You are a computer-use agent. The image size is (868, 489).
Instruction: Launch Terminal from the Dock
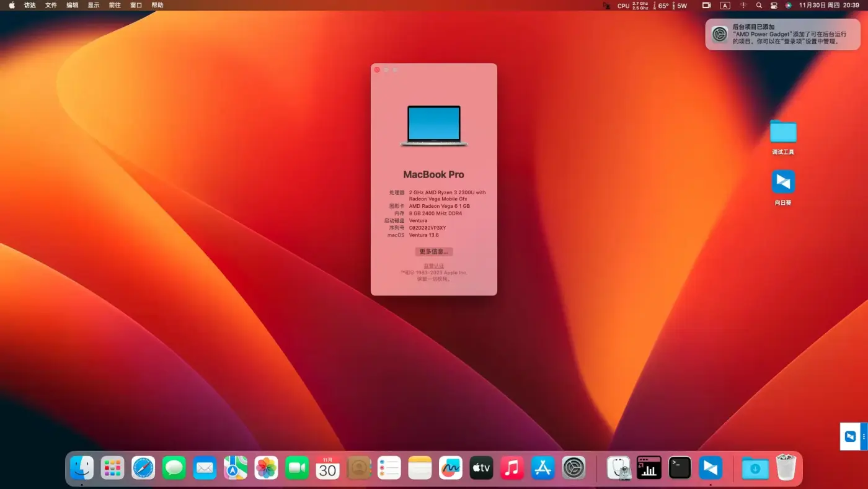coord(680,468)
